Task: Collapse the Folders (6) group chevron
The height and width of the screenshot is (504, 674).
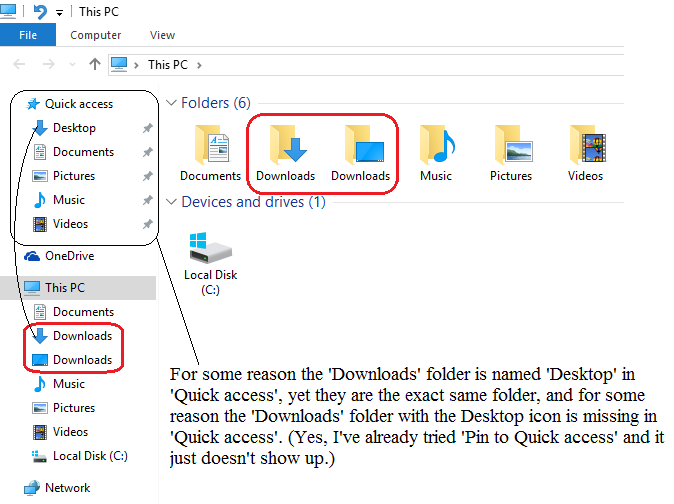Action: [x=171, y=103]
